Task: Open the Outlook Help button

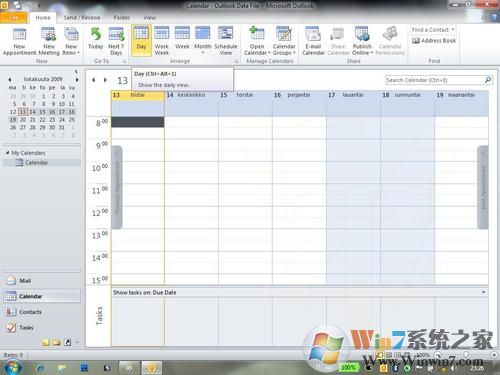Action: 494,17
